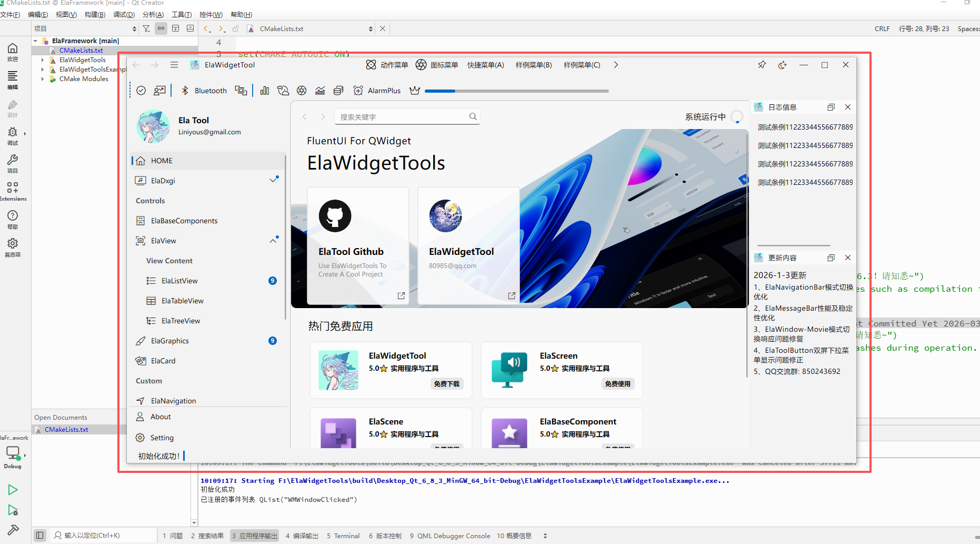Expand more menus chevron in ElaWidgetTool

pos(616,65)
